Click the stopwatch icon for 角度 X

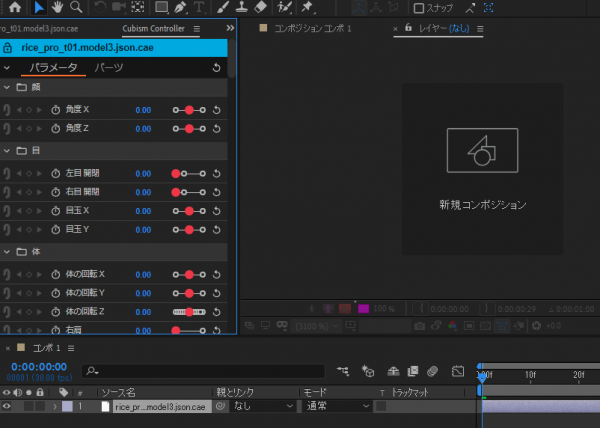click(55, 108)
